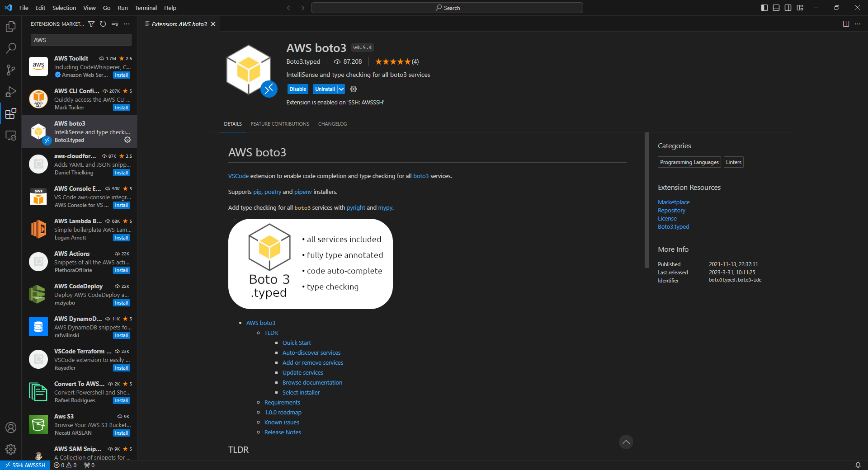Follow the Quick Start contents link
Viewport: 868px width, 470px height.
297,343
